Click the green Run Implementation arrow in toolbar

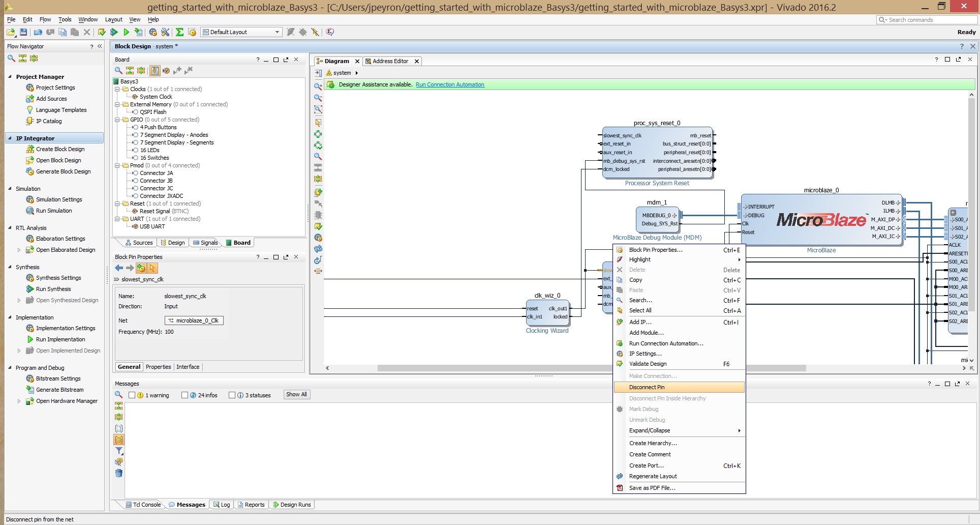(x=126, y=32)
